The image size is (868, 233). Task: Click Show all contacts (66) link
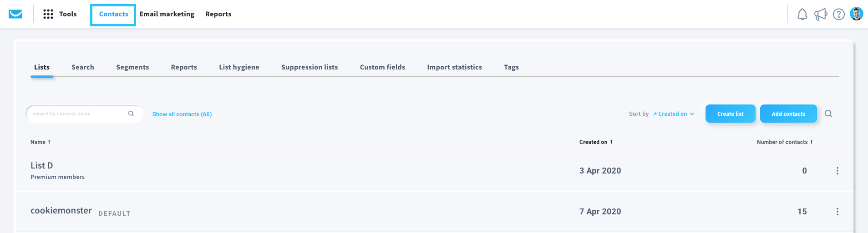tap(182, 114)
